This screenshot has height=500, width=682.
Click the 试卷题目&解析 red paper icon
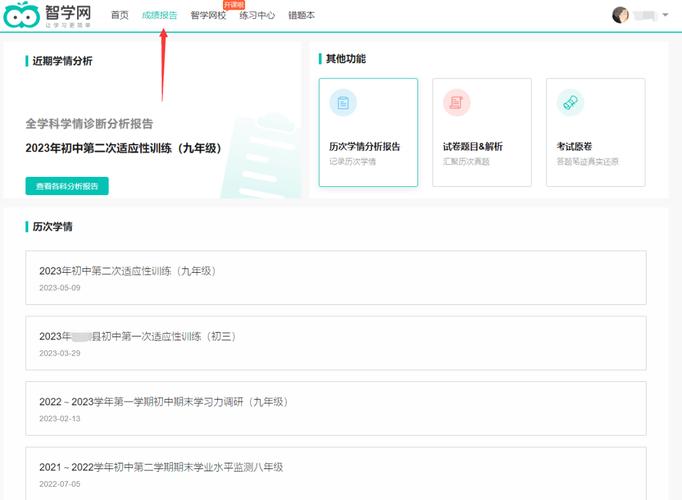tap(457, 103)
